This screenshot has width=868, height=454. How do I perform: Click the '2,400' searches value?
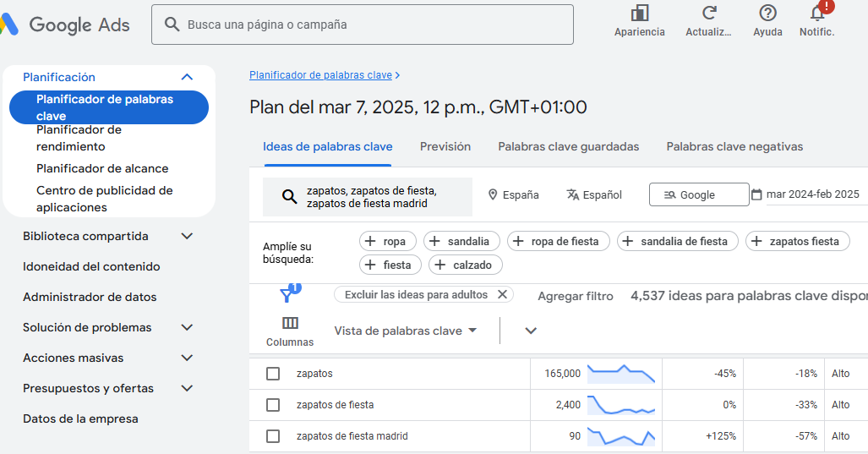pos(568,405)
